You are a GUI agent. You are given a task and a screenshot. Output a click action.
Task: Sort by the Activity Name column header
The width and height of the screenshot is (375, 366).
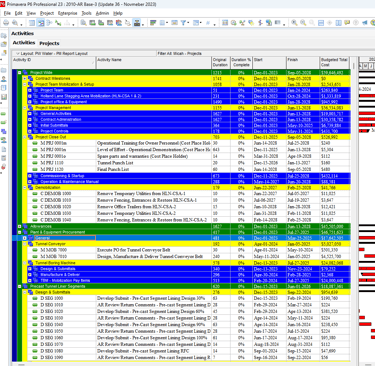click(154, 63)
